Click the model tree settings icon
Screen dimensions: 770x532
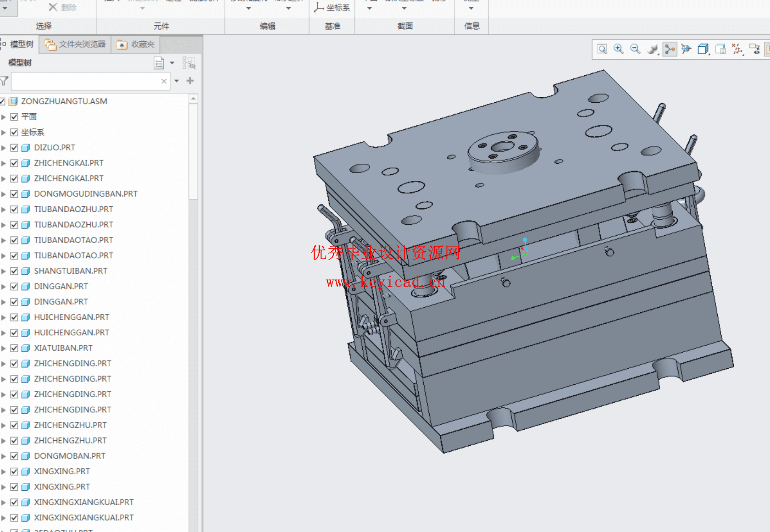[x=159, y=63]
